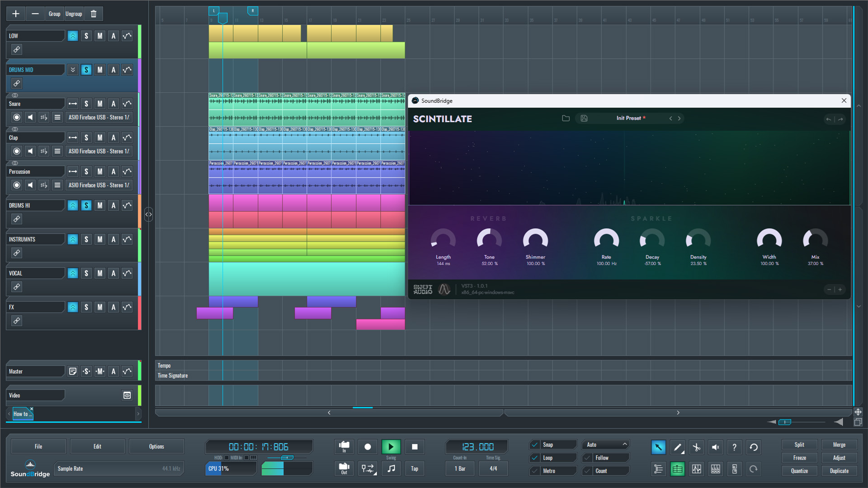The image size is (868, 488).
Task: Click the Play button in transport
Action: (x=391, y=447)
